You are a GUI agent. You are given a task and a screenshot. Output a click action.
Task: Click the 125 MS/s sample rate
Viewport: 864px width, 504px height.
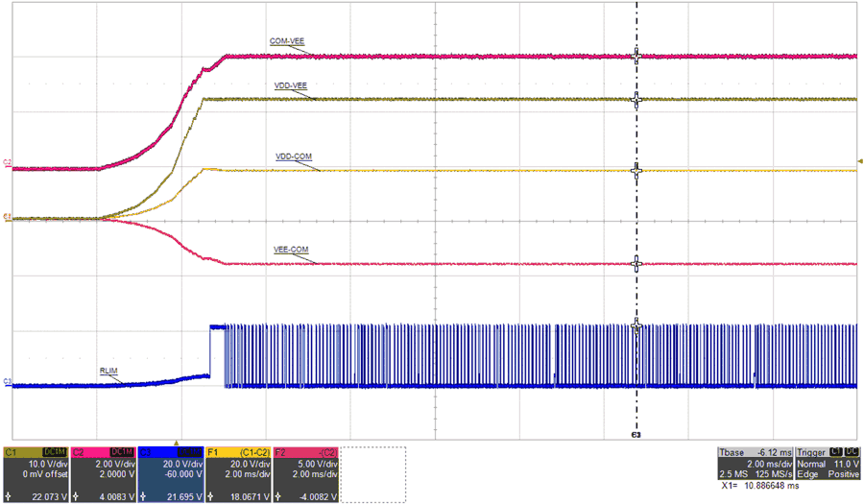774,474
